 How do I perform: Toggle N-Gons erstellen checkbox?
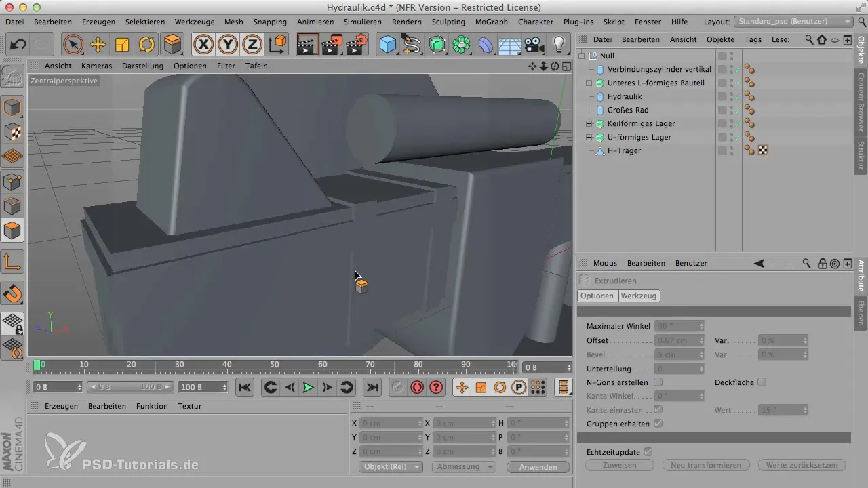point(658,382)
